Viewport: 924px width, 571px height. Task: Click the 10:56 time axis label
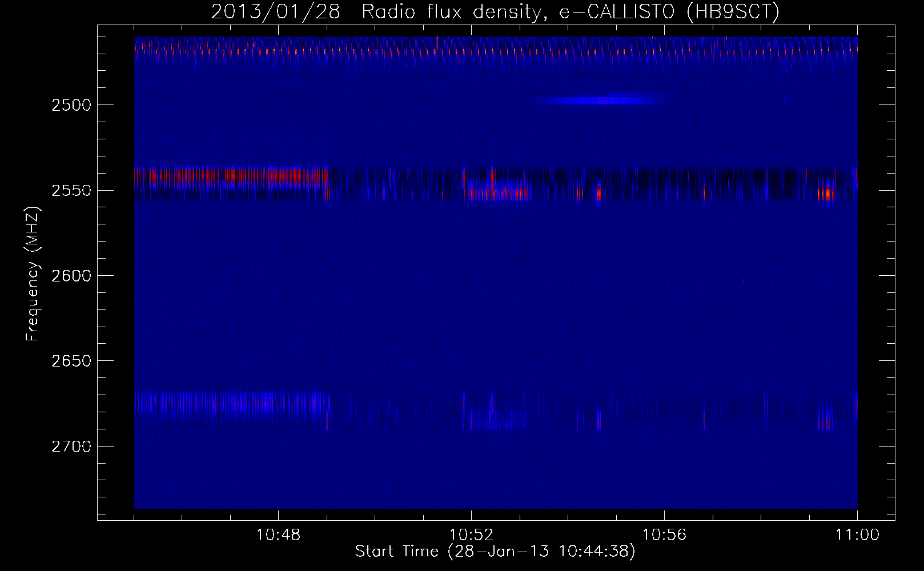[x=664, y=535]
